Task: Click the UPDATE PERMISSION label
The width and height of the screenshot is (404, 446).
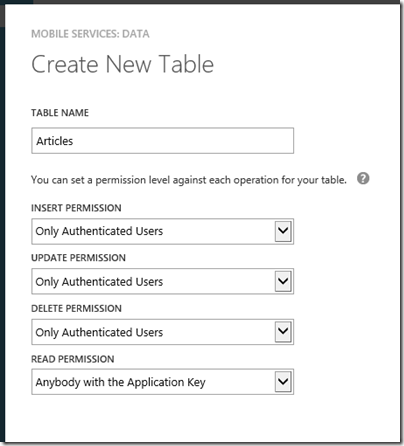Action: coord(78,258)
